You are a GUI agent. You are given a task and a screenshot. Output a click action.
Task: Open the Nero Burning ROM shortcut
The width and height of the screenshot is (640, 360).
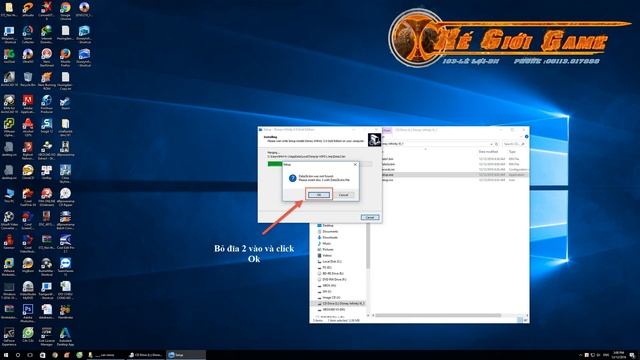pos(47,80)
